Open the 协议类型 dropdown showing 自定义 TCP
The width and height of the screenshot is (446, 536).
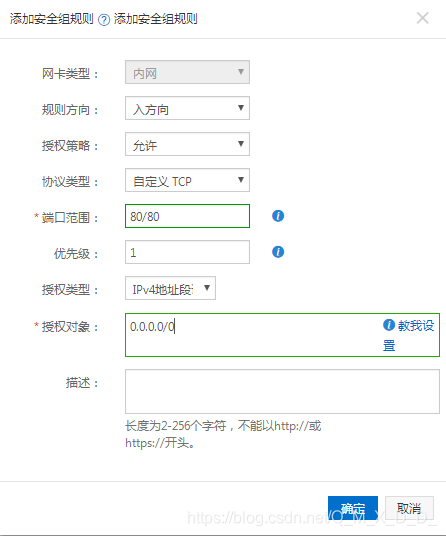187,180
